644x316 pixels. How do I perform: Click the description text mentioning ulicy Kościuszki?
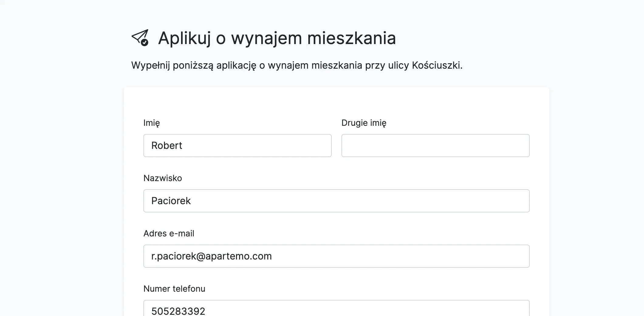pos(296,65)
